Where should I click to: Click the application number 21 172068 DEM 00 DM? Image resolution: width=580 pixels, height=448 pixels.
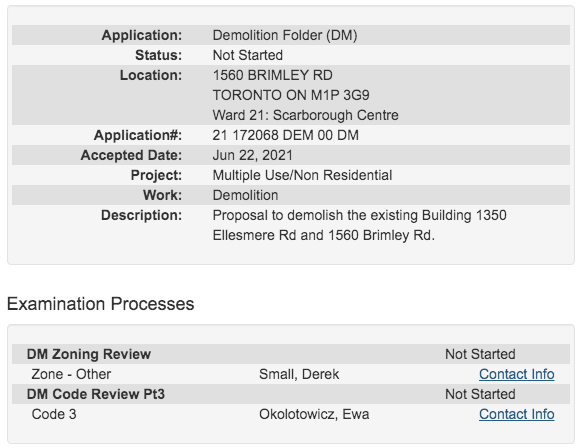click(x=286, y=135)
